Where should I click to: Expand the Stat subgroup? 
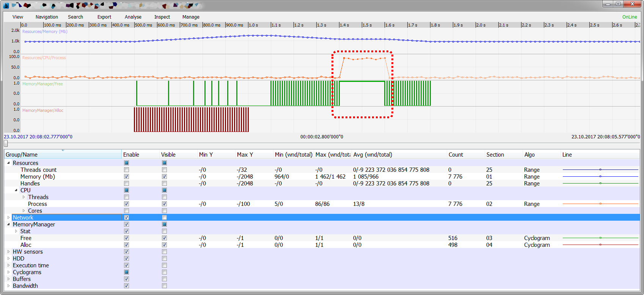pos(16,231)
